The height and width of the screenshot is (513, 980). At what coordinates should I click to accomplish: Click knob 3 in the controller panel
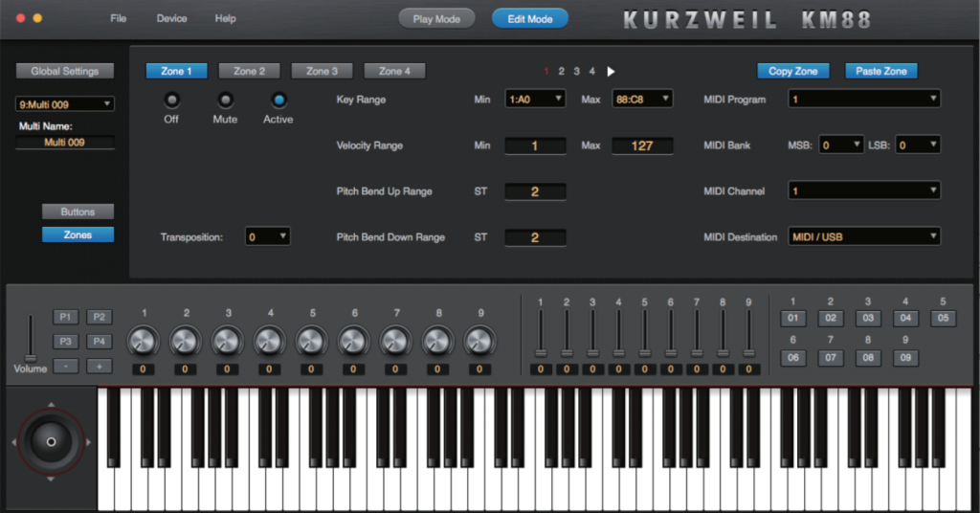227,341
